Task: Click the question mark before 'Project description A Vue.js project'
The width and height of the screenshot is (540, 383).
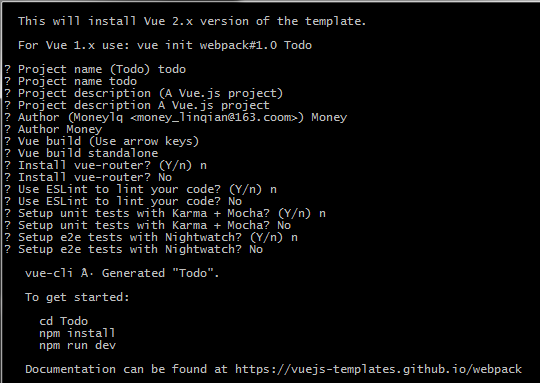Action: [8, 105]
